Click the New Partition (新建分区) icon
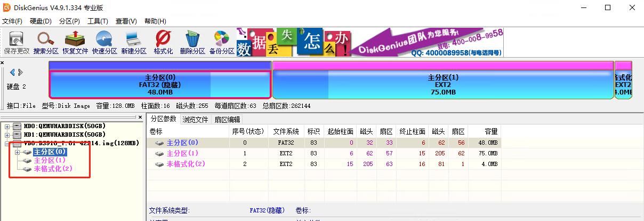The image size is (644, 221). (134, 43)
